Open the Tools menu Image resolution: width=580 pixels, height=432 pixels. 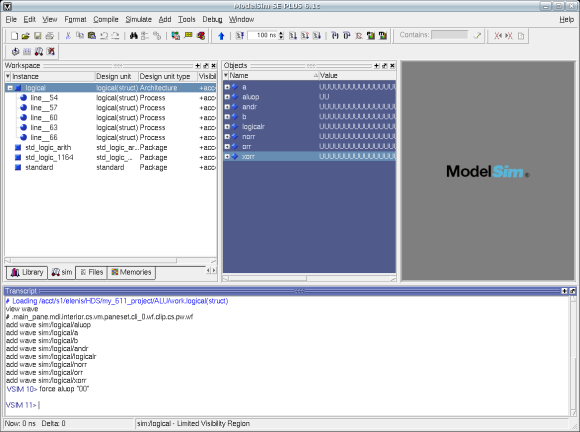[x=186, y=19]
